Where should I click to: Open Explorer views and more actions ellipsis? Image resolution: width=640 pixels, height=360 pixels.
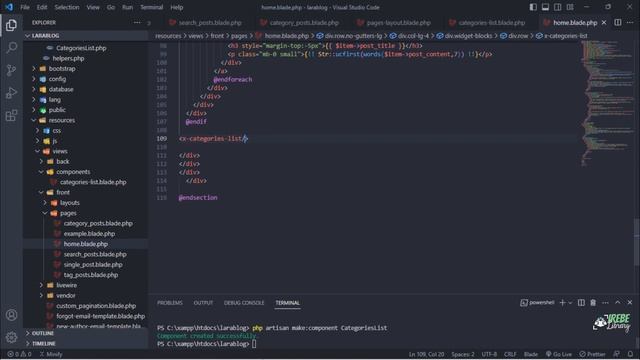click(137, 22)
